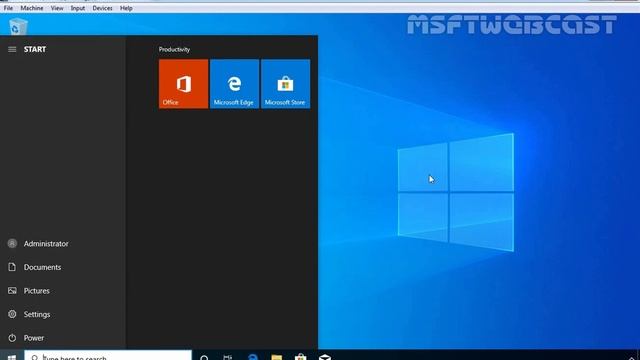The image size is (640, 360).
Task: Open Pictures from Start menu
Action: [x=63, y=291]
